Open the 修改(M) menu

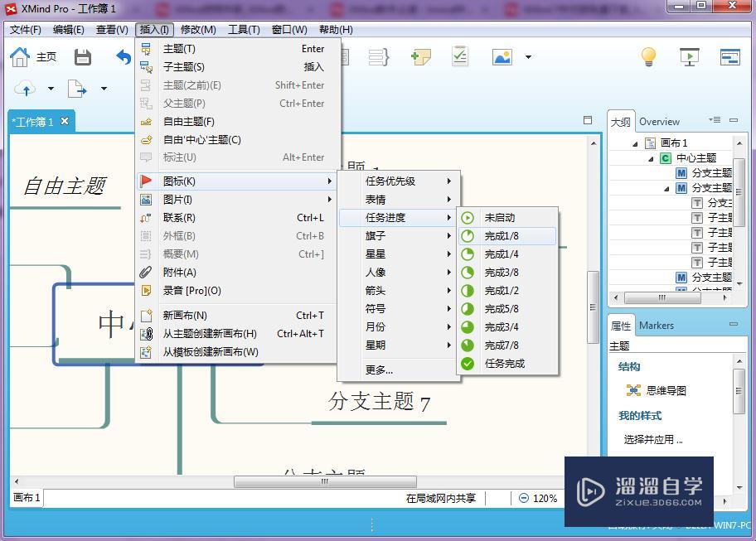[198, 30]
